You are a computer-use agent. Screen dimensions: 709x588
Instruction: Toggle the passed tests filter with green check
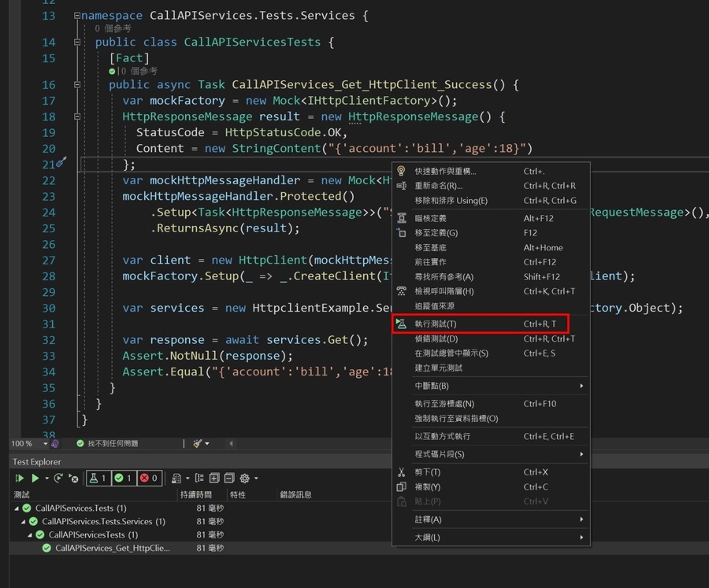[123, 478]
